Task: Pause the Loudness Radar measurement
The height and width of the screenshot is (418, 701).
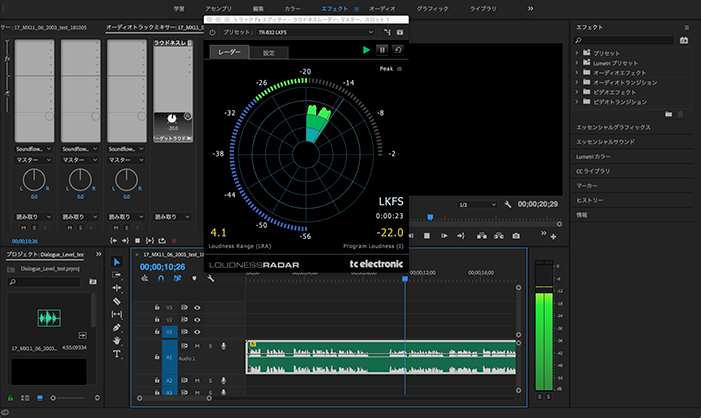Action: click(x=382, y=50)
